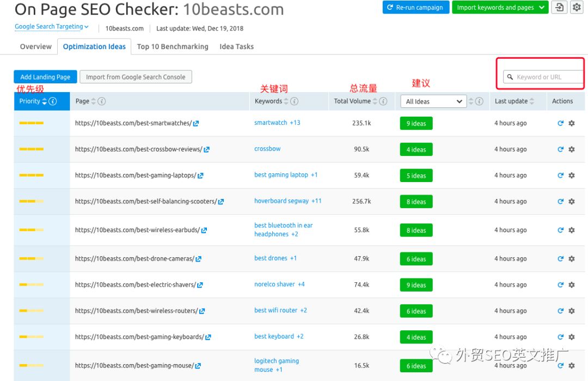Click the smartwatch +13 keyword link
The image size is (588, 381).
(x=277, y=123)
